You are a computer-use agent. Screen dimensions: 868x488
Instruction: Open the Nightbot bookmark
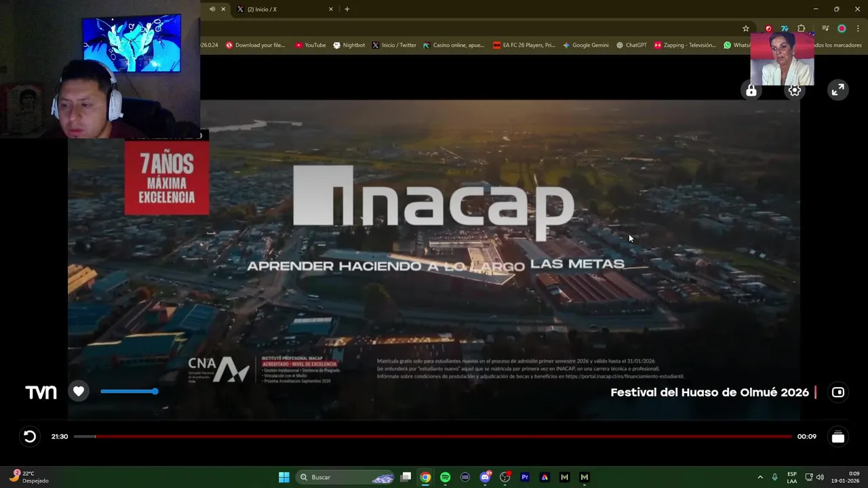click(x=349, y=45)
